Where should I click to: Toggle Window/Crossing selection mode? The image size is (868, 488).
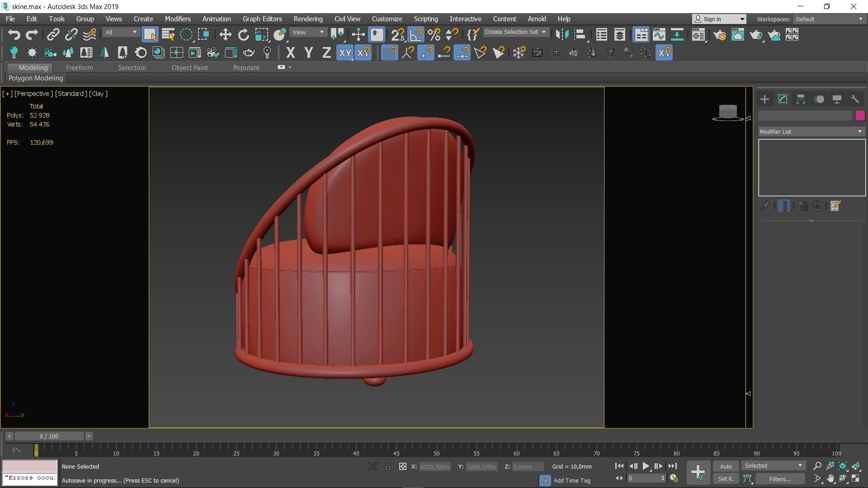coord(203,35)
